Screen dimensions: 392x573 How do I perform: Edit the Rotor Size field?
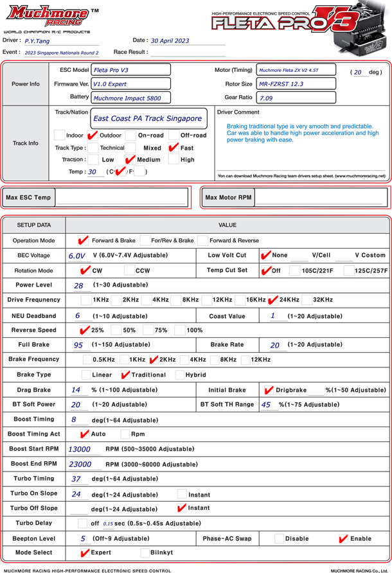coord(296,84)
